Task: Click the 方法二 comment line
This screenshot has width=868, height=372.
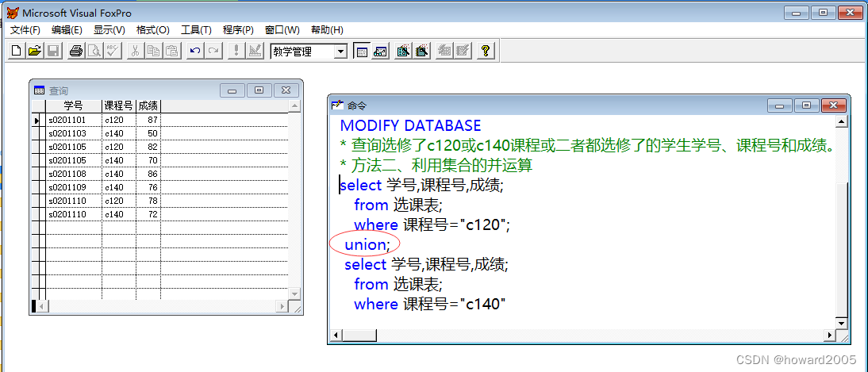Action: (436, 165)
